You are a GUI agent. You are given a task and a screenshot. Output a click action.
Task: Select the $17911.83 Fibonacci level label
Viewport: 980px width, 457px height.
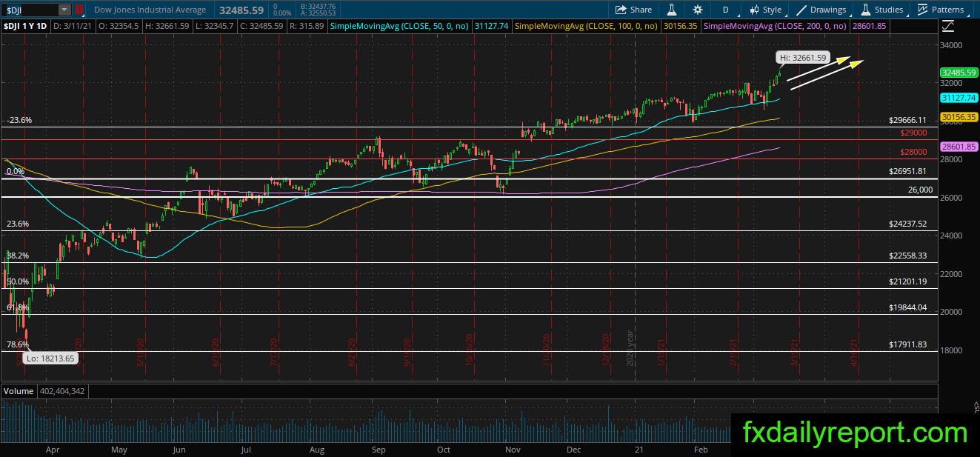pos(908,344)
